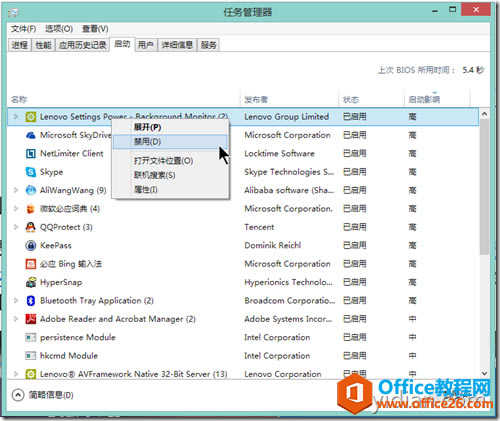Expand the 微软必应词典 (4) group
Screen dimensions: 500x421
(16, 209)
